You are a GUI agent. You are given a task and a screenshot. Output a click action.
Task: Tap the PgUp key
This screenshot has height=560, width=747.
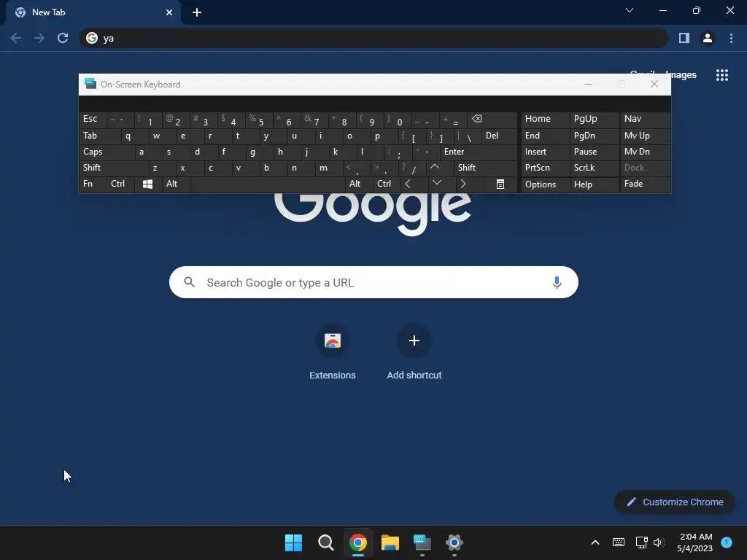(594, 119)
